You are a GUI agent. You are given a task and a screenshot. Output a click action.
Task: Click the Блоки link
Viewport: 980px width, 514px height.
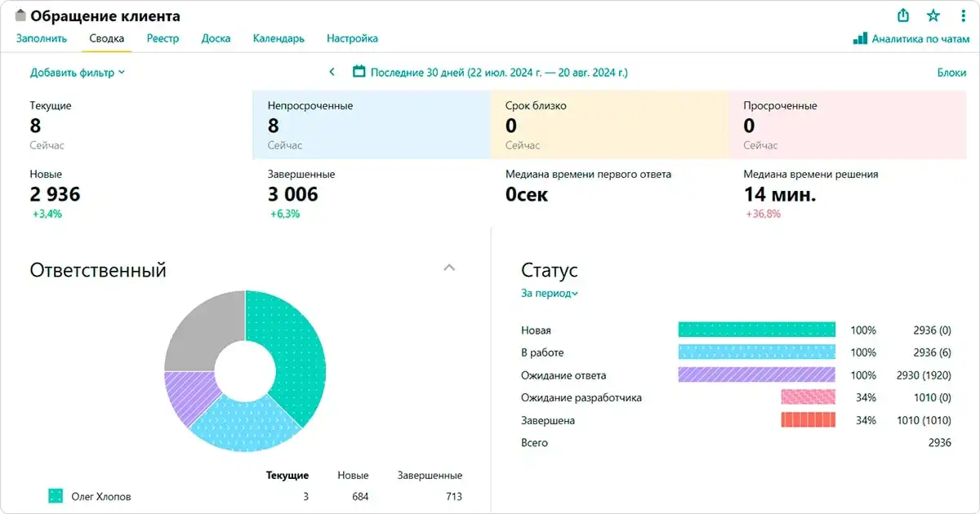(x=951, y=73)
